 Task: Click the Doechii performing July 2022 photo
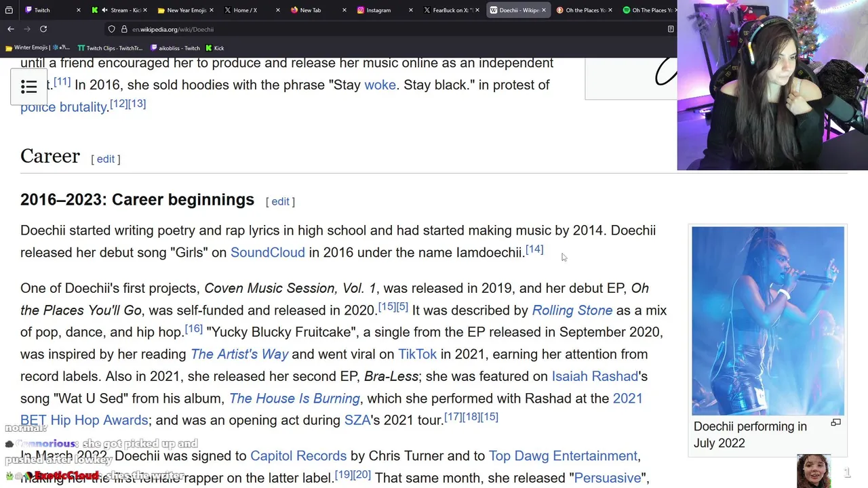pyautogui.click(x=768, y=321)
